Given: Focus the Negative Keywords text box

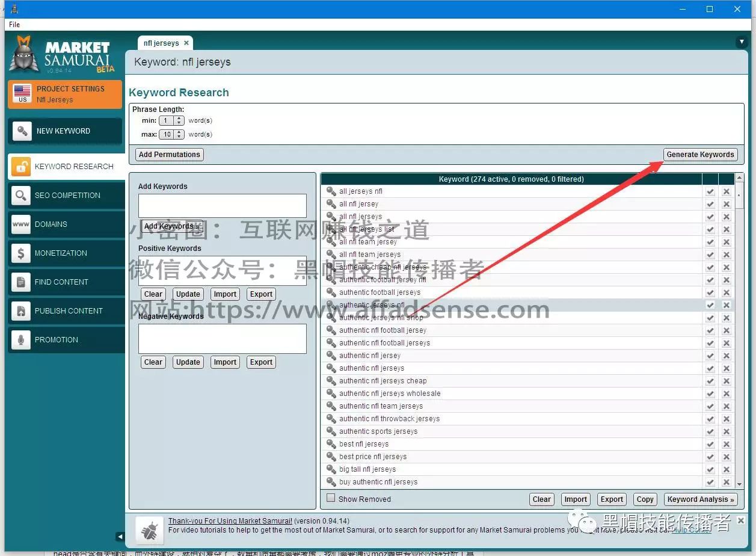Looking at the screenshot, I should tap(223, 339).
